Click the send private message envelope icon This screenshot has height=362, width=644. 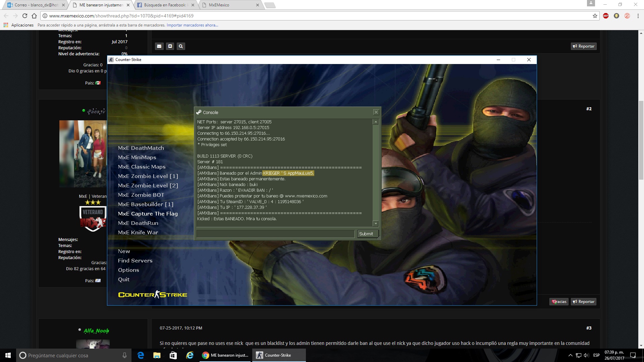click(x=159, y=46)
